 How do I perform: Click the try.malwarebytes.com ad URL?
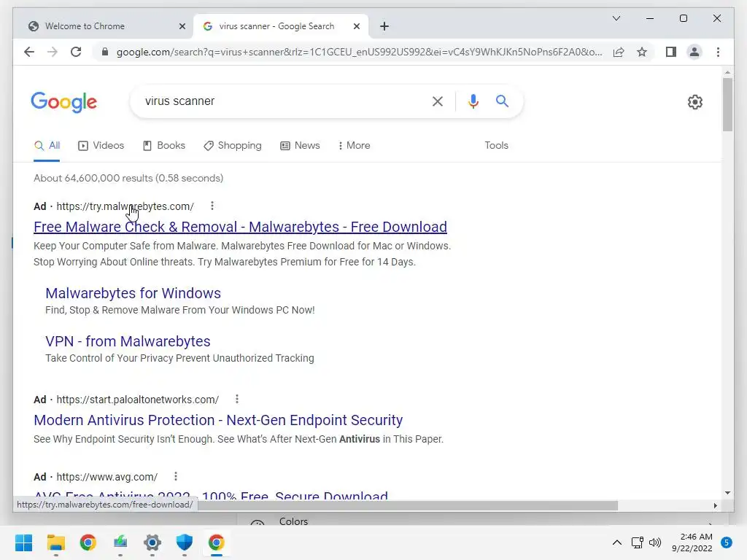click(x=125, y=206)
